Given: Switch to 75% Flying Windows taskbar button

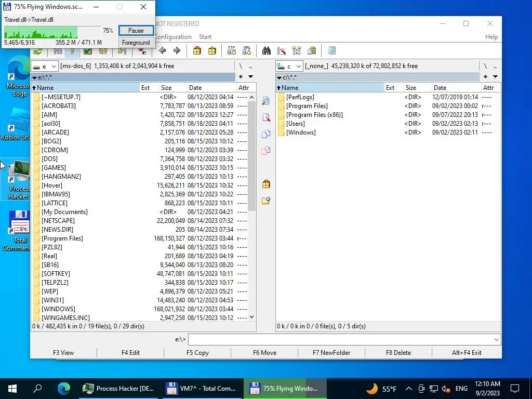Looking at the screenshot, I should click(285, 389).
